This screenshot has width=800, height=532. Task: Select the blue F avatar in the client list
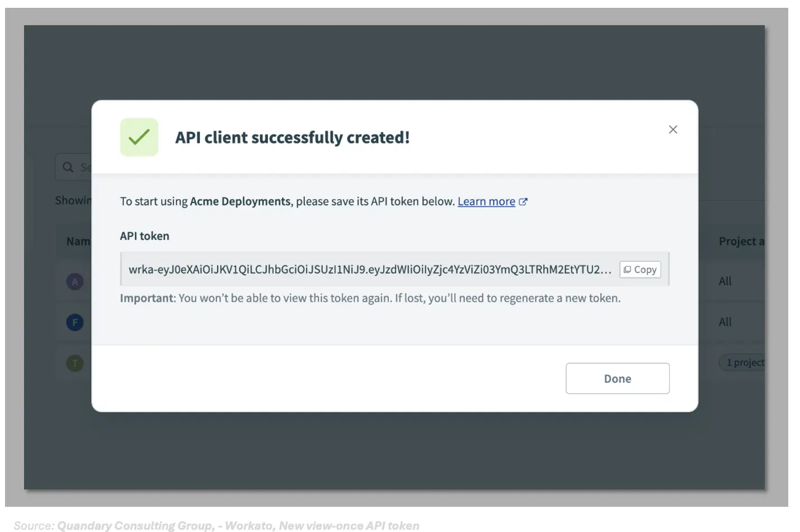75,322
